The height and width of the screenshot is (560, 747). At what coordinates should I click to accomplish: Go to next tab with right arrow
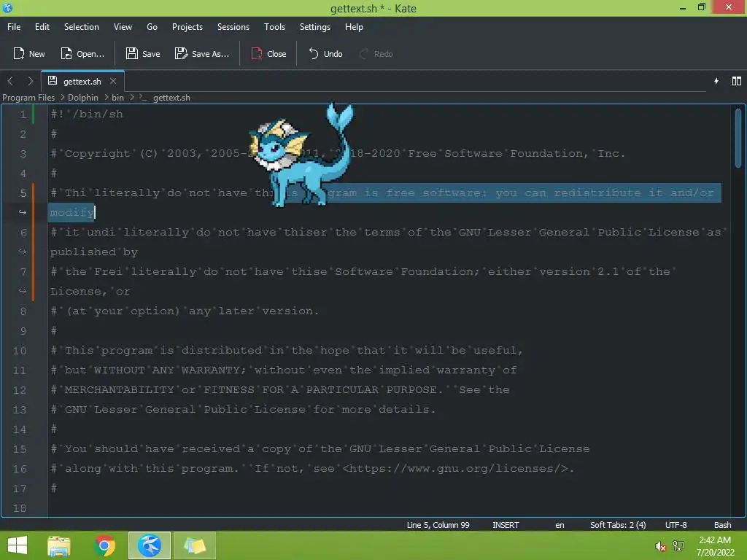pyautogui.click(x=31, y=81)
